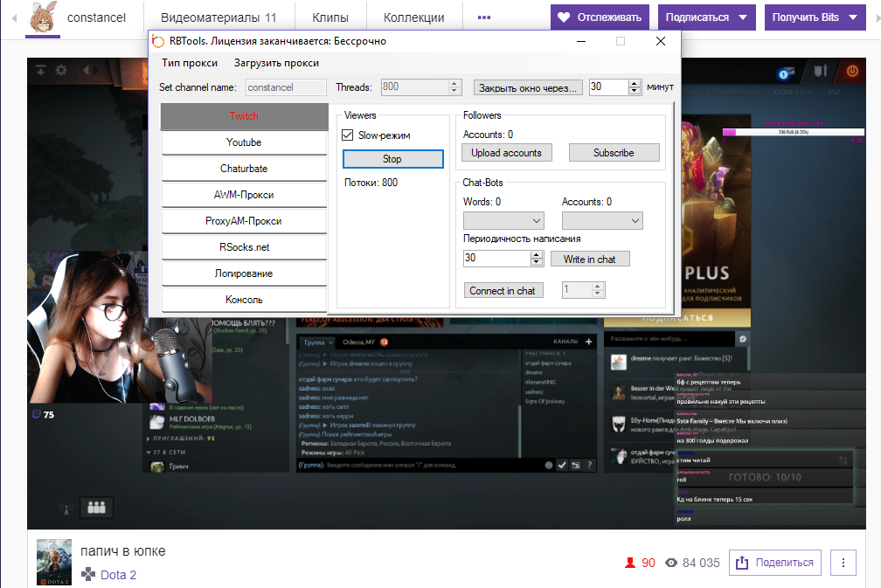Click the RBTools app icon in the title bar
The height and width of the screenshot is (588, 881).
(157, 41)
